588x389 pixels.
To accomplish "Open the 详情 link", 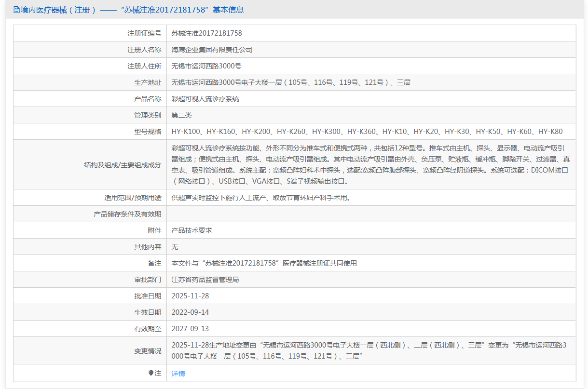I will (178, 374).
